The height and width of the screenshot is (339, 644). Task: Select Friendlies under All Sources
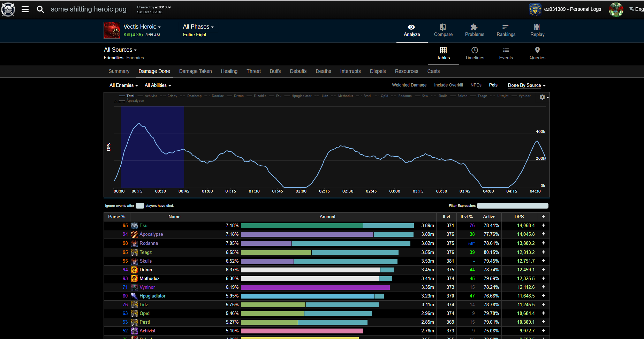113,58
